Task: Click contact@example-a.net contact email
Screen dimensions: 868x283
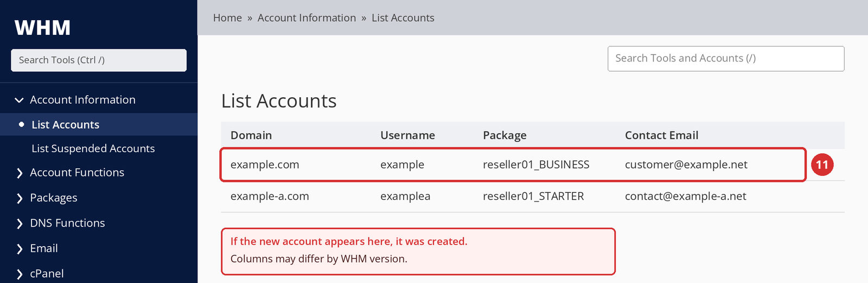Action: [x=685, y=196]
